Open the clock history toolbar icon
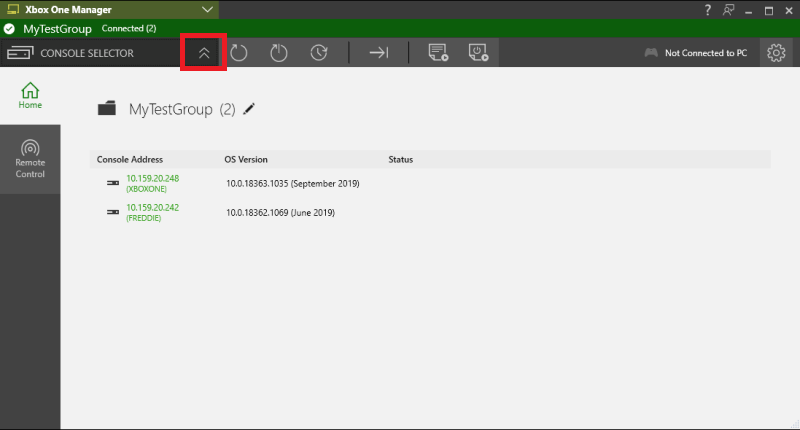 [319, 53]
